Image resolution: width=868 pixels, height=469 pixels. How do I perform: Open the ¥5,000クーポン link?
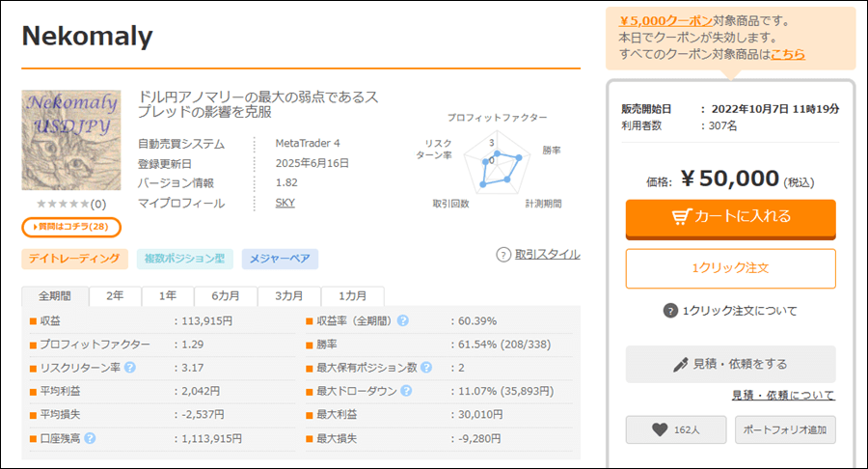tap(665, 21)
